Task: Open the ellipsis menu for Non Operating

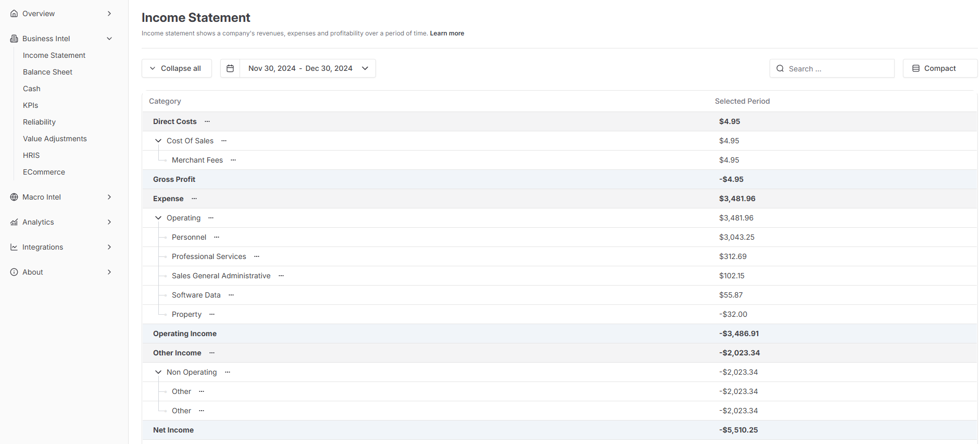Action: (x=228, y=372)
